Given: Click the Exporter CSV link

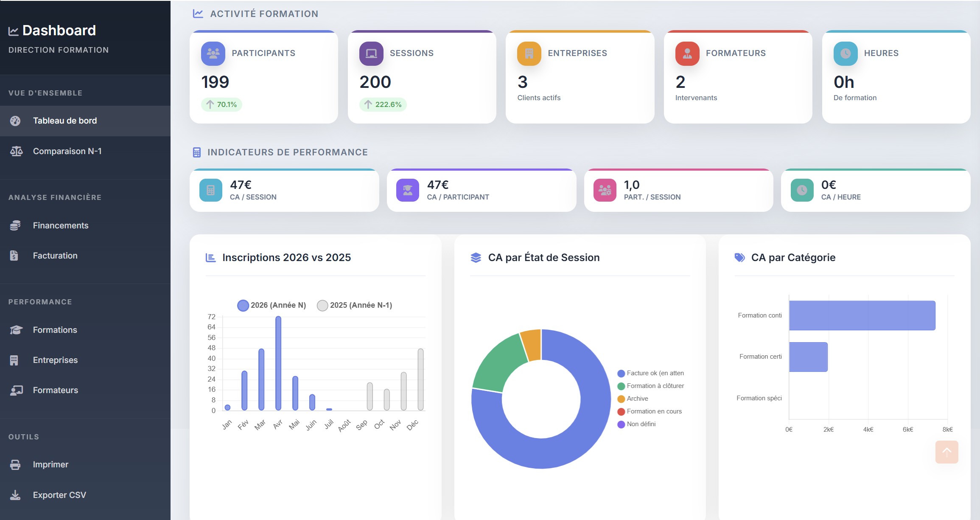Looking at the screenshot, I should (59, 495).
